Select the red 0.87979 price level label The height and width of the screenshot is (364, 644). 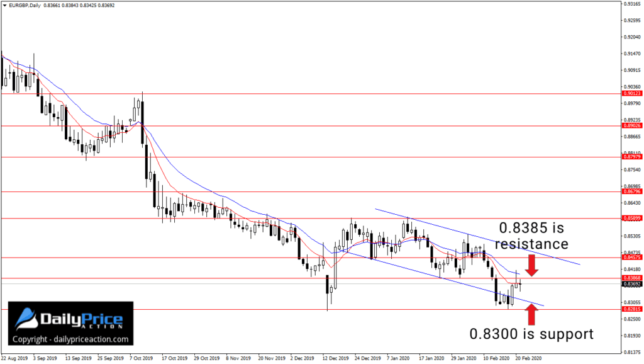pos(632,157)
